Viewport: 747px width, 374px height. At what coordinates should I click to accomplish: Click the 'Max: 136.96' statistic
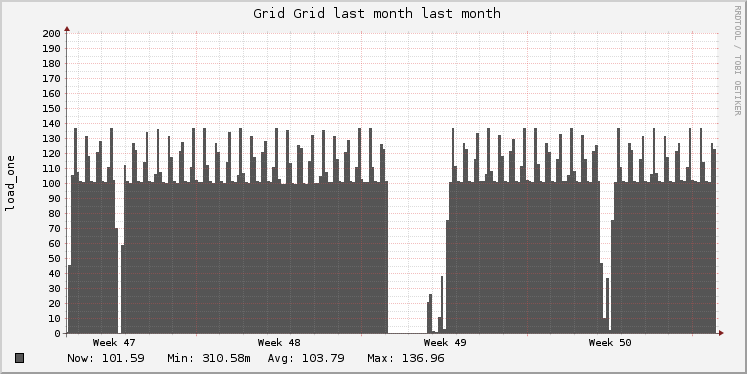406,358
